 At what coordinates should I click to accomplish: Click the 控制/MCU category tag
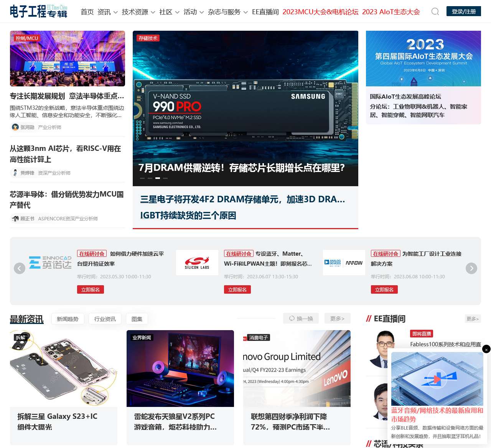click(27, 38)
